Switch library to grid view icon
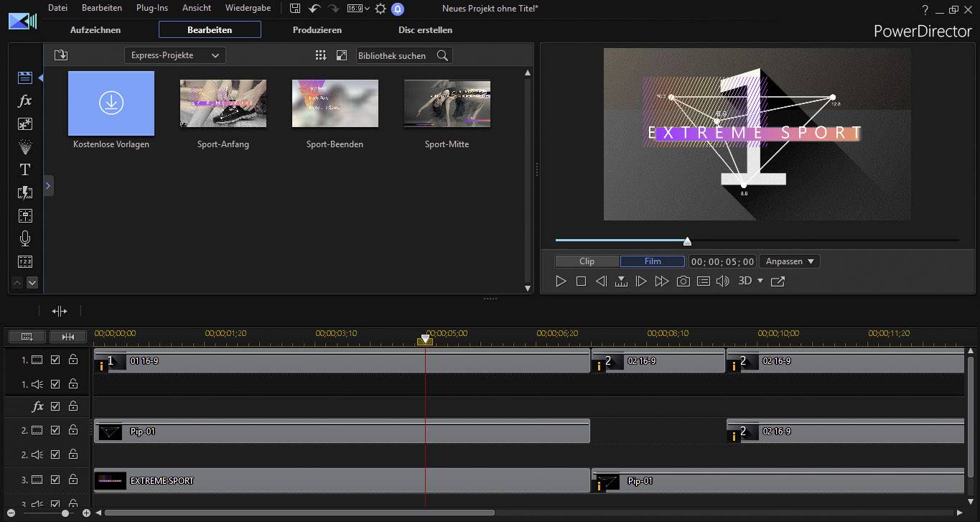This screenshot has width=980, height=522. pyautogui.click(x=320, y=55)
